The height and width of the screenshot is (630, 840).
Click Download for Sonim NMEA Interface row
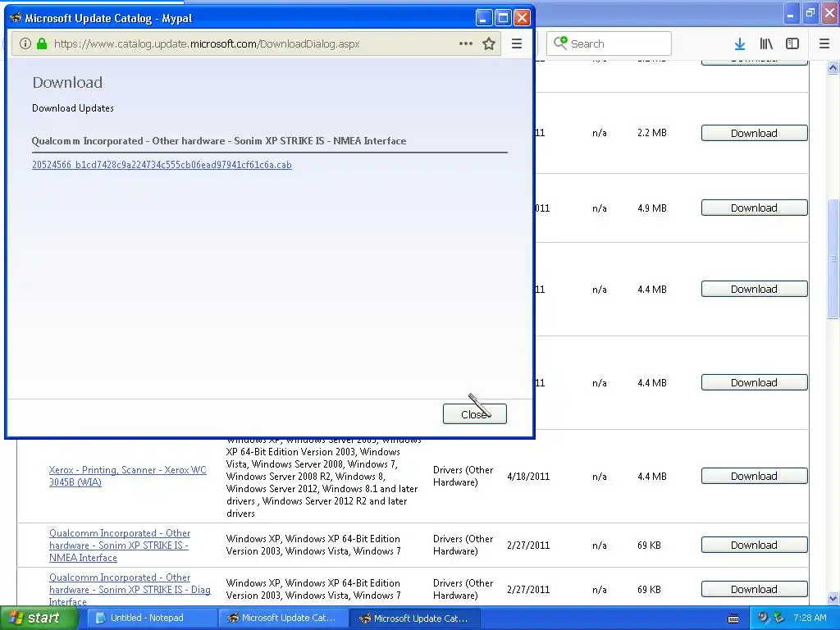pos(755,545)
